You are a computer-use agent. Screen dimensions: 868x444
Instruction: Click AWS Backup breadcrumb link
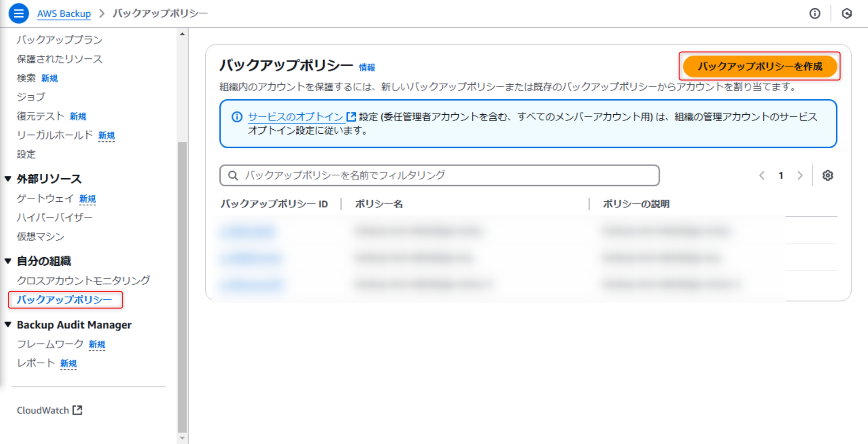click(64, 14)
